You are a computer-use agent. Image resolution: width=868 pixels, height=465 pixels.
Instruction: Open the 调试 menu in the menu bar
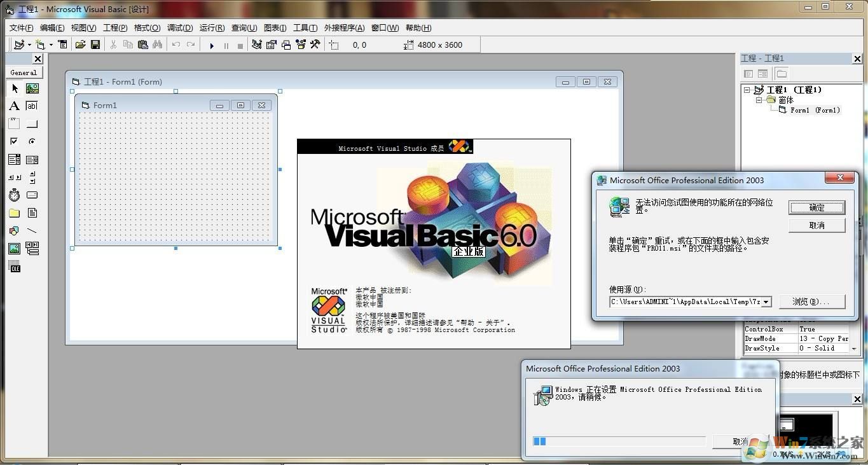coord(179,27)
